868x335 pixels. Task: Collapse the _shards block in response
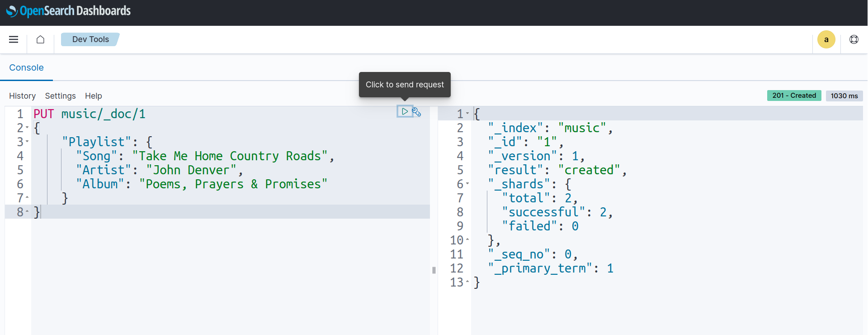tap(467, 184)
